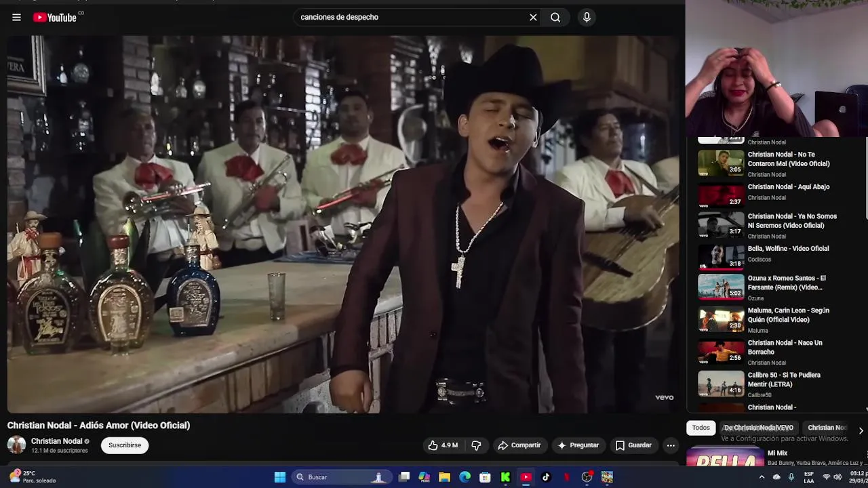
Task: Click the taskbar Buscar search box
Action: 341,477
